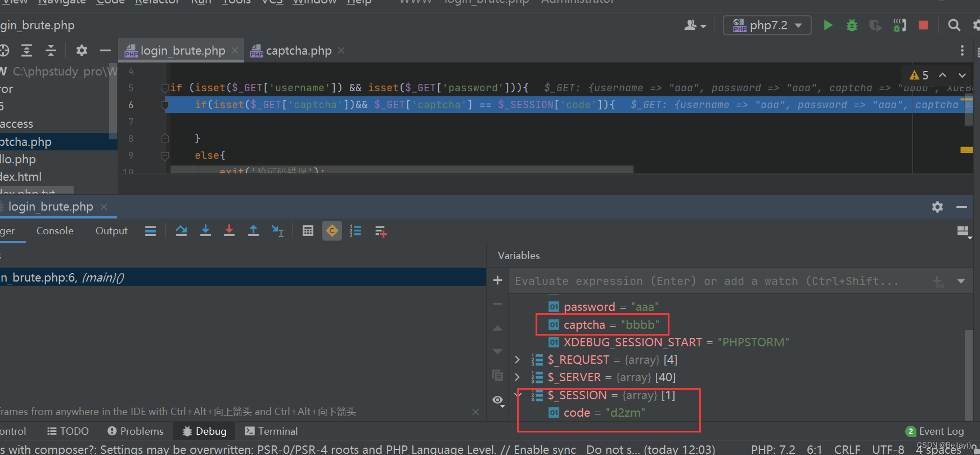The image size is (980, 455).
Task: Open project tool window settings gear
Action: pos(82,51)
